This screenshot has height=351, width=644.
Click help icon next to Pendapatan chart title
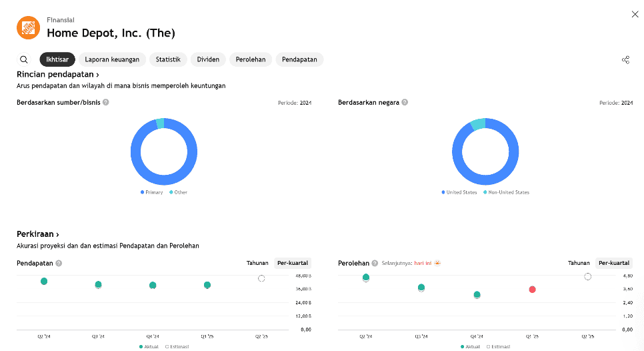[x=59, y=264]
